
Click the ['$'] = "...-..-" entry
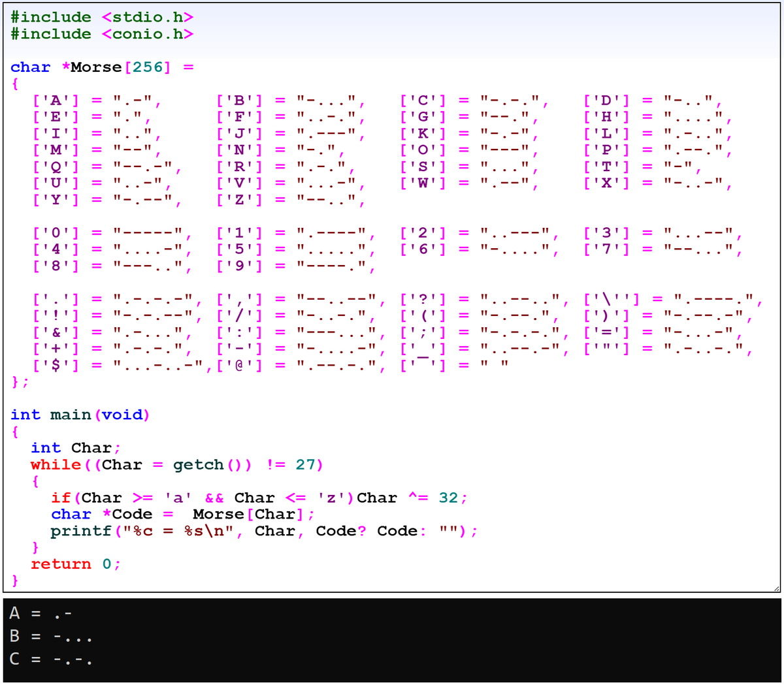(x=122, y=366)
